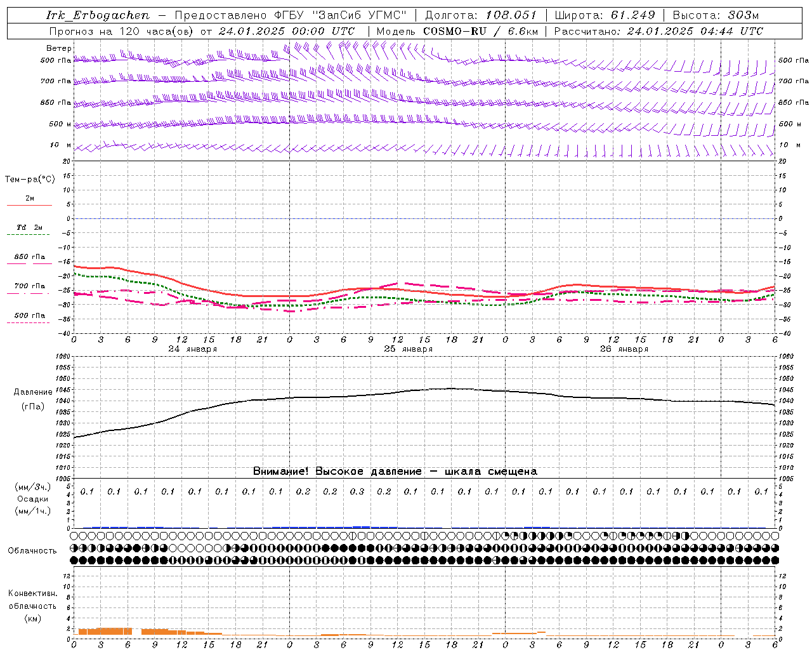Click the Рассчитано: 24.01.2025 04:44 UTC text
The image size is (812, 650).
click(658, 31)
